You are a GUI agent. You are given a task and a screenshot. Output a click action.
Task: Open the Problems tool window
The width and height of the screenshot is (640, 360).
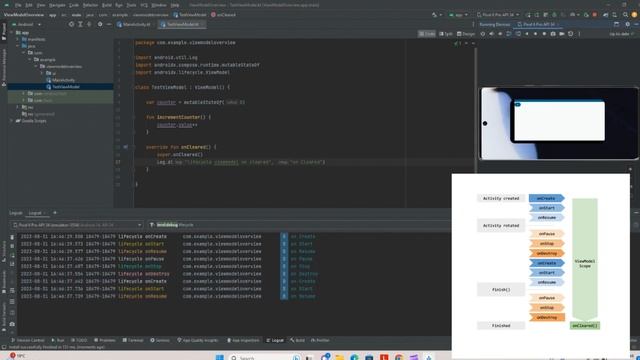coord(105,340)
